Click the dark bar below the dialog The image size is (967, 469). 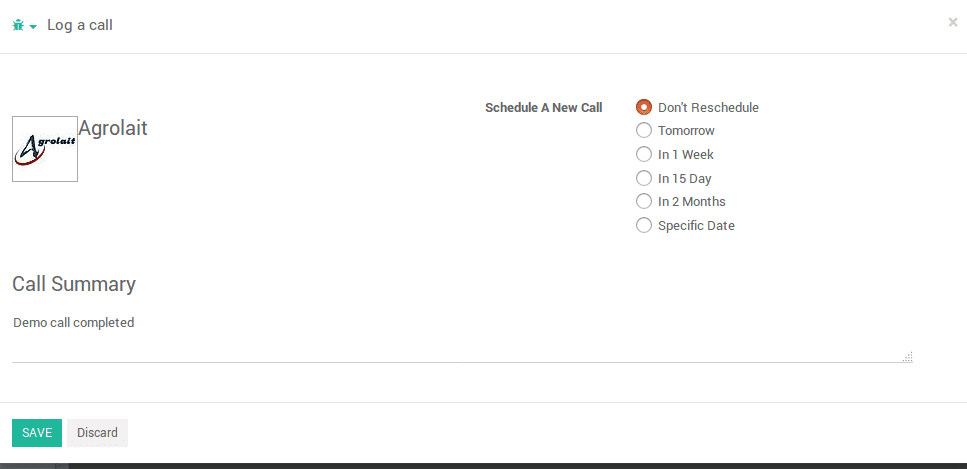tap(484, 466)
